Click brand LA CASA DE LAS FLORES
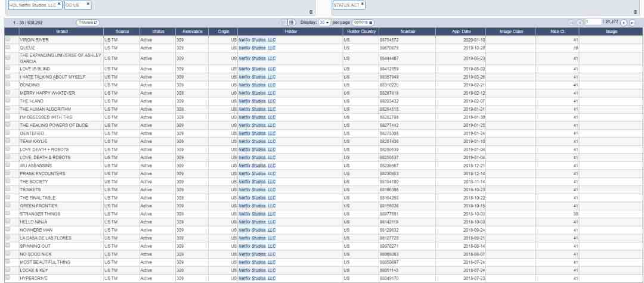This screenshot has width=644, height=283. 45,238
